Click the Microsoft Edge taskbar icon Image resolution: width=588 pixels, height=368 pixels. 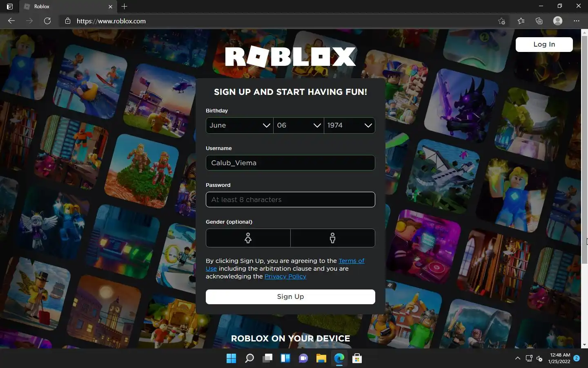[339, 359]
